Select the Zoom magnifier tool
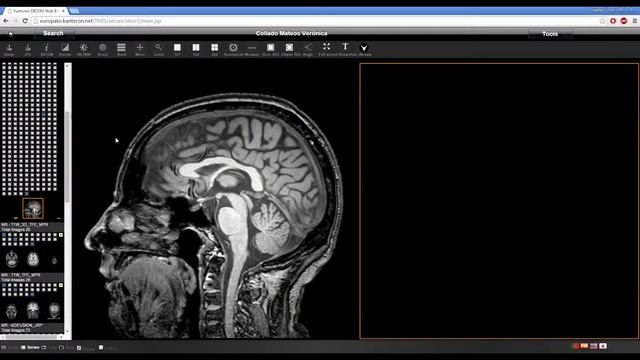Image resolution: width=640 pixels, height=360 pixels. [158, 49]
